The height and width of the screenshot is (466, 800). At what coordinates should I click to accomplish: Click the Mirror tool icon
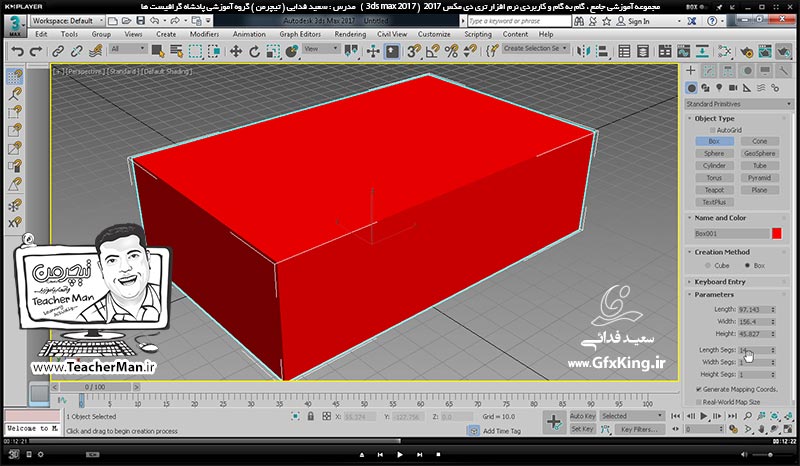(x=584, y=52)
